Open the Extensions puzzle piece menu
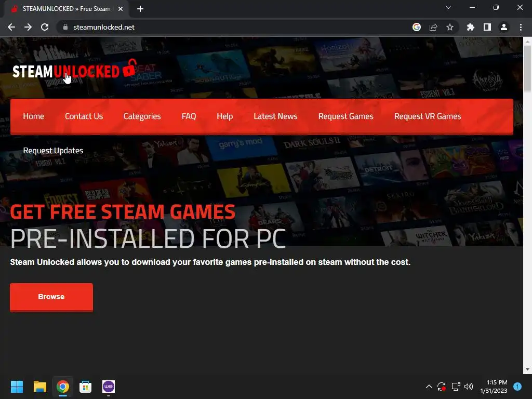Image resolution: width=532 pixels, height=399 pixels. click(x=471, y=27)
